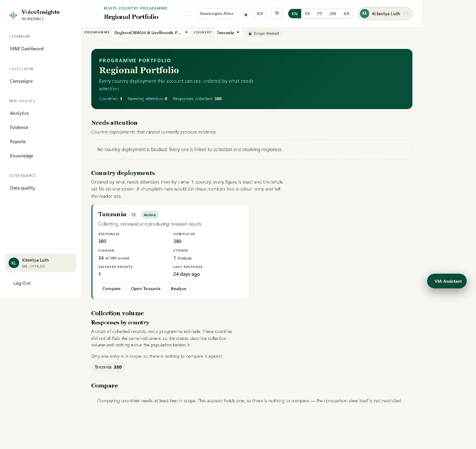Screen dimensions: 476x449
Task: Click the 'Needing attention: 0' banner stat
Action: pos(148,99)
